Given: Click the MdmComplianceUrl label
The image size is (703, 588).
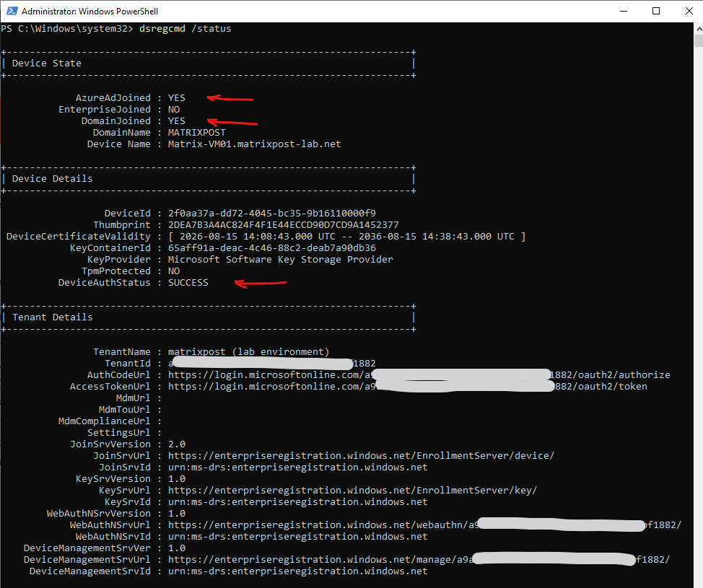Looking at the screenshot, I should [x=105, y=421].
